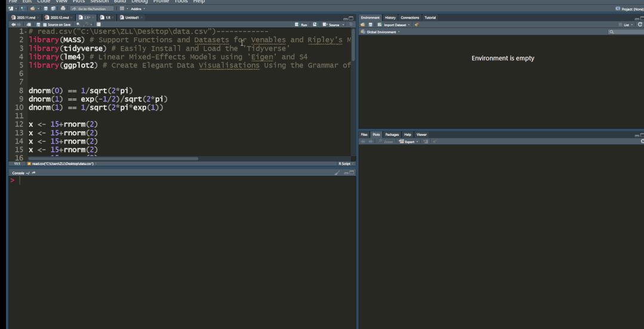Clear environment objects with broom icon

[x=417, y=24]
